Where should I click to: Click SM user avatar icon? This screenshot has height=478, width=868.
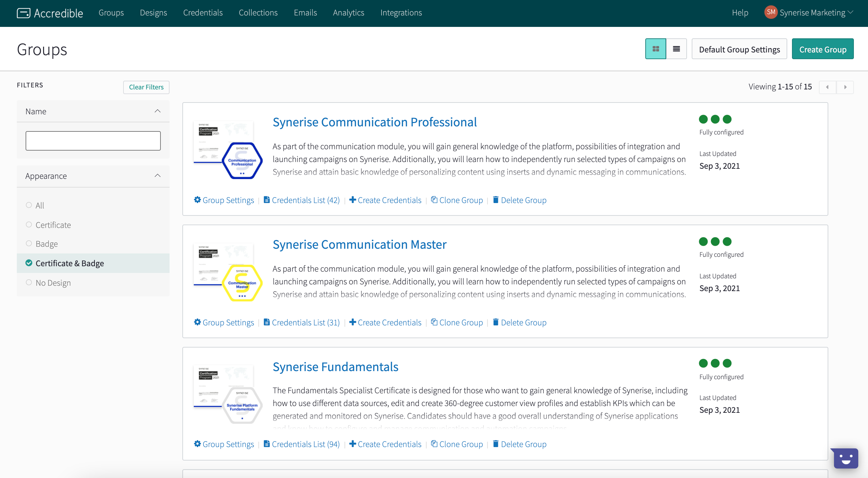pos(771,12)
